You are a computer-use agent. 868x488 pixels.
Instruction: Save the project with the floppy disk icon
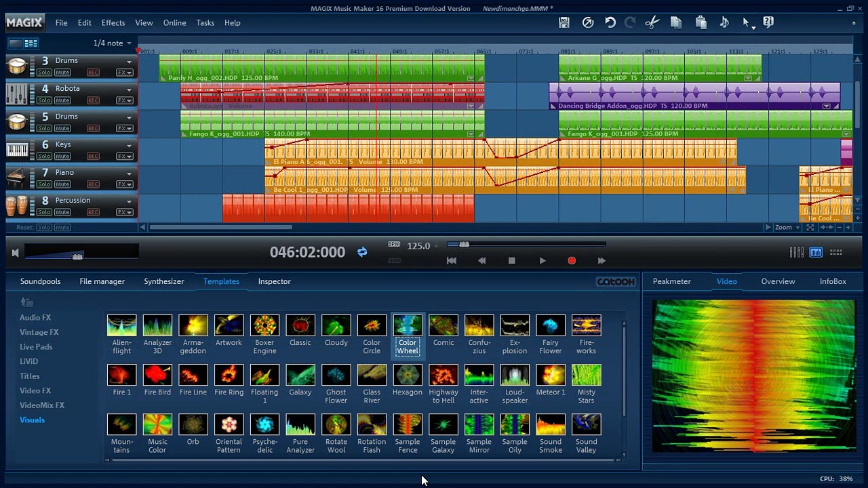tap(564, 22)
